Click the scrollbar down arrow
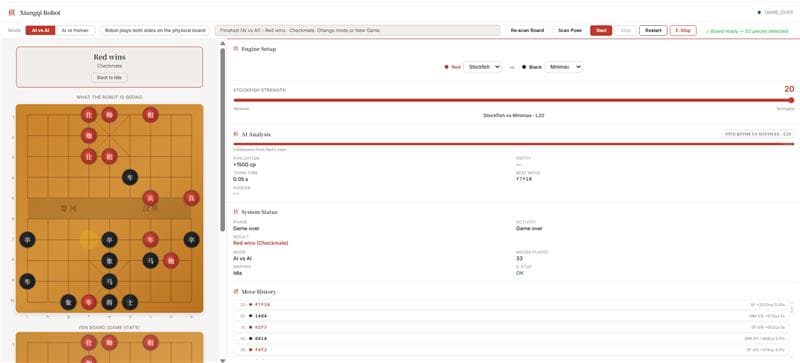Image resolution: width=800 pixels, height=363 pixels. (x=222, y=360)
